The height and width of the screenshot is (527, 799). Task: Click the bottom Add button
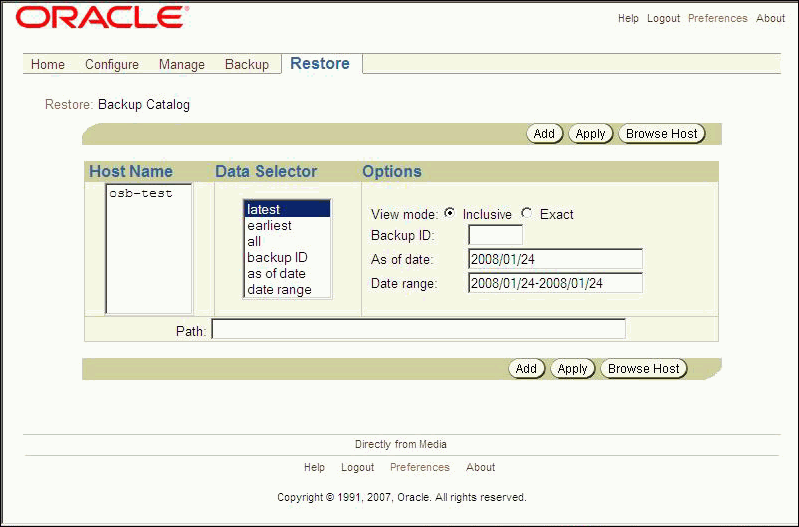[x=526, y=368]
